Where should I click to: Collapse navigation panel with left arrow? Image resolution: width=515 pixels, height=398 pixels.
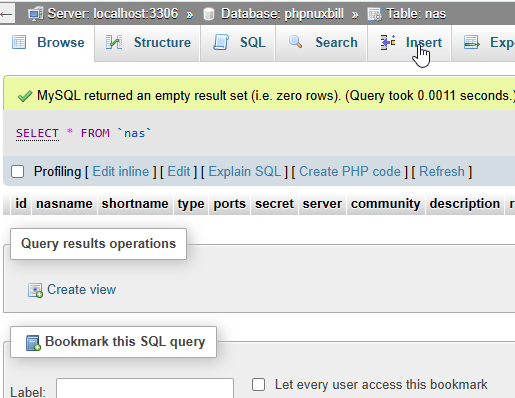pyautogui.click(x=6, y=14)
